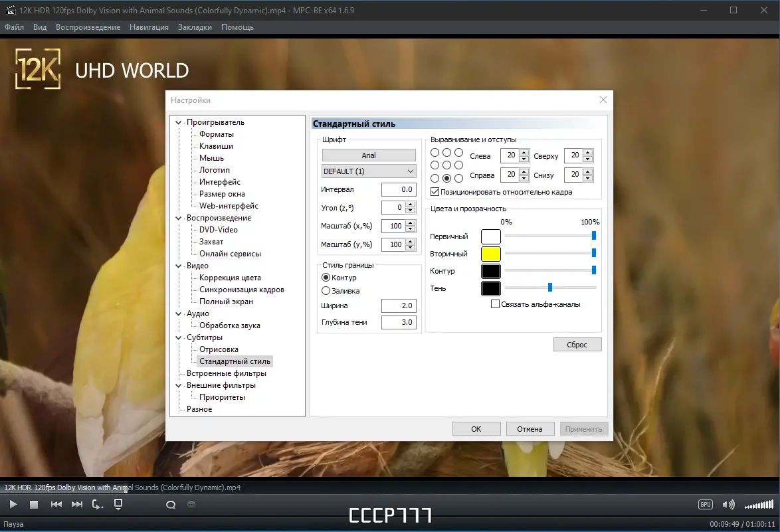Mute audio with the speaker icon

[x=728, y=505]
